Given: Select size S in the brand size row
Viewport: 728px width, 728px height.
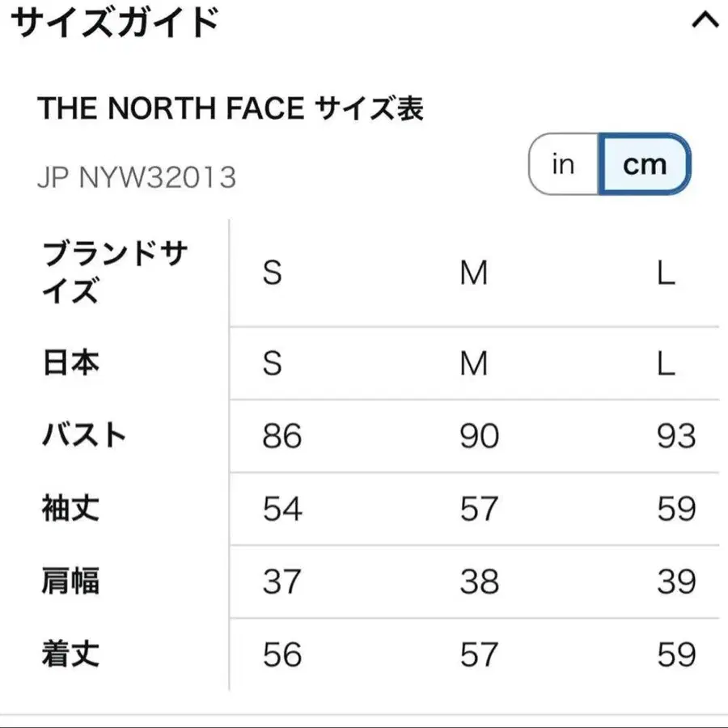Looking at the screenshot, I should coord(271,273).
